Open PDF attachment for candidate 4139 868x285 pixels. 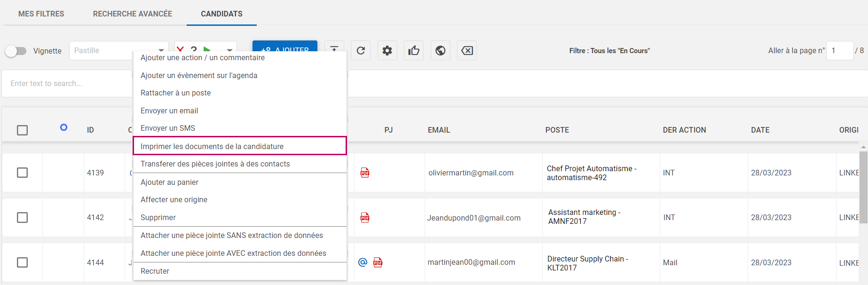(x=365, y=173)
